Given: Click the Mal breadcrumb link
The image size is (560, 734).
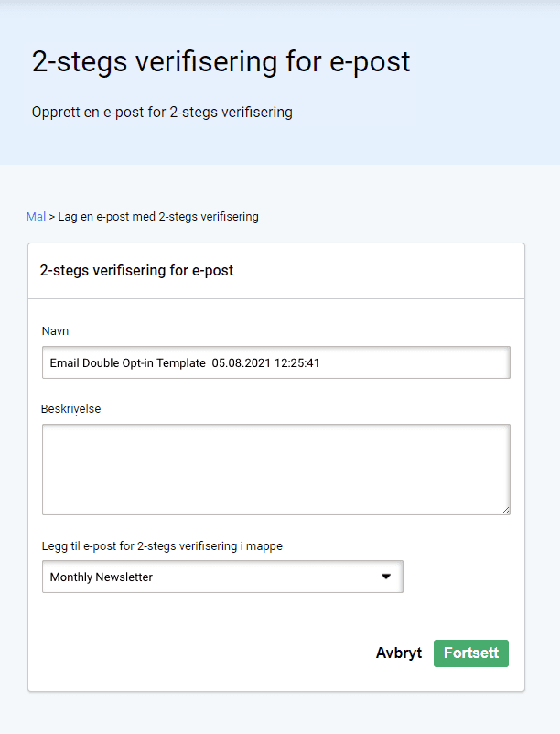Looking at the screenshot, I should tap(36, 217).
